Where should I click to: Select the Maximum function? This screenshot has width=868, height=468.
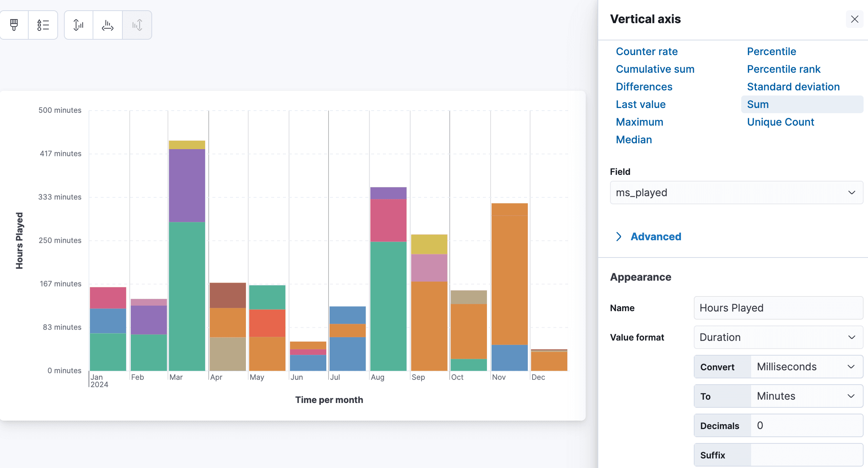coord(640,122)
